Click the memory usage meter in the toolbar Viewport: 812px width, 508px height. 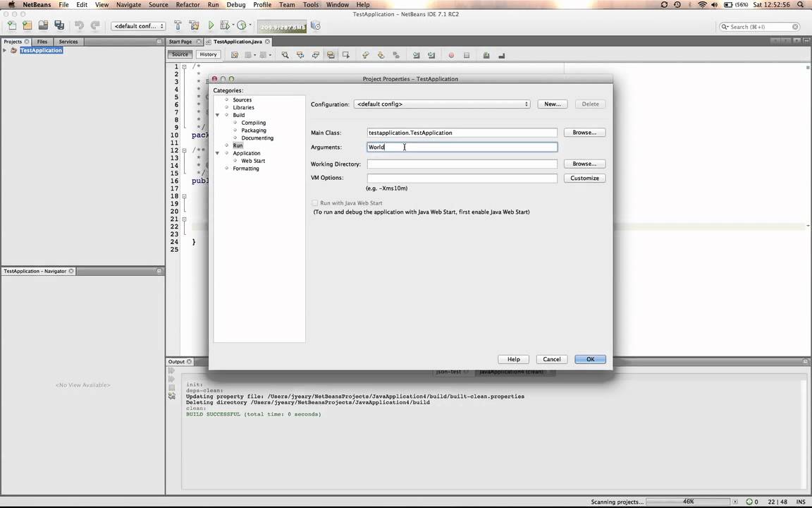283,26
